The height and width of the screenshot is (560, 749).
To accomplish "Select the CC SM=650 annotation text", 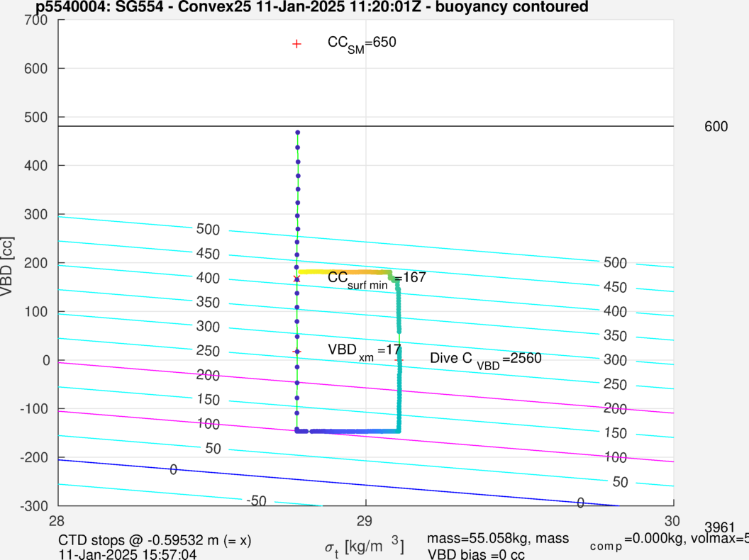I will click(362, 44).
